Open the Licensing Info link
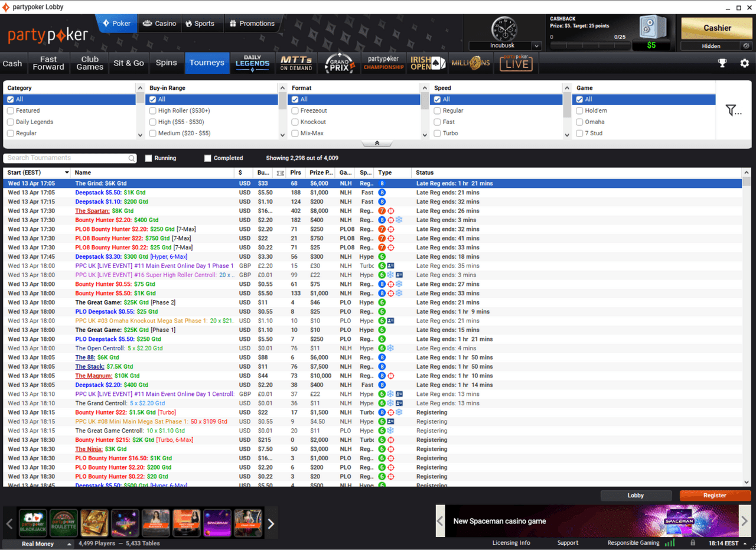 click(x=511, y=543)
